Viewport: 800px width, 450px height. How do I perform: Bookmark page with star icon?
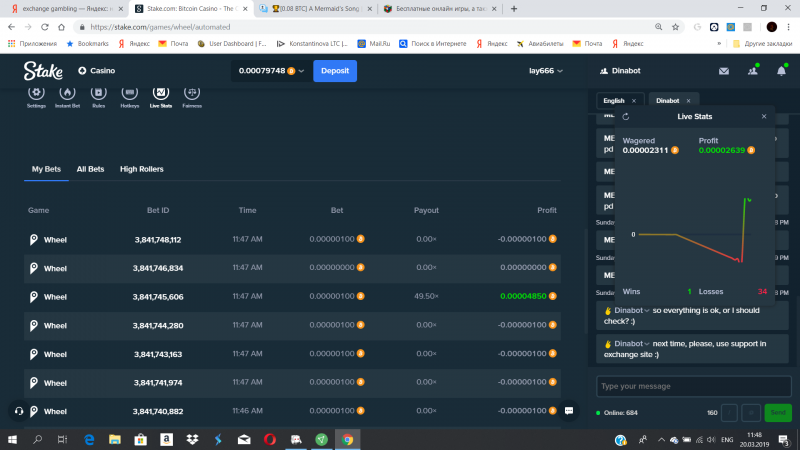[x=676, y=27]
